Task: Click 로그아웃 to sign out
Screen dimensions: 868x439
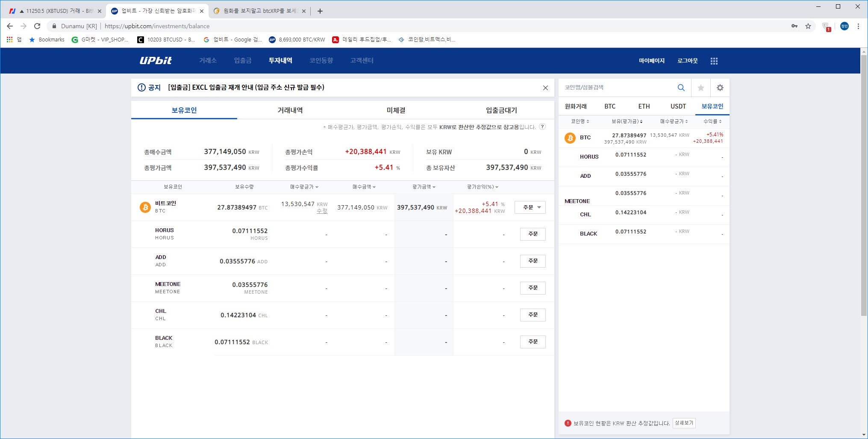Action: click(x=688, y=61)
